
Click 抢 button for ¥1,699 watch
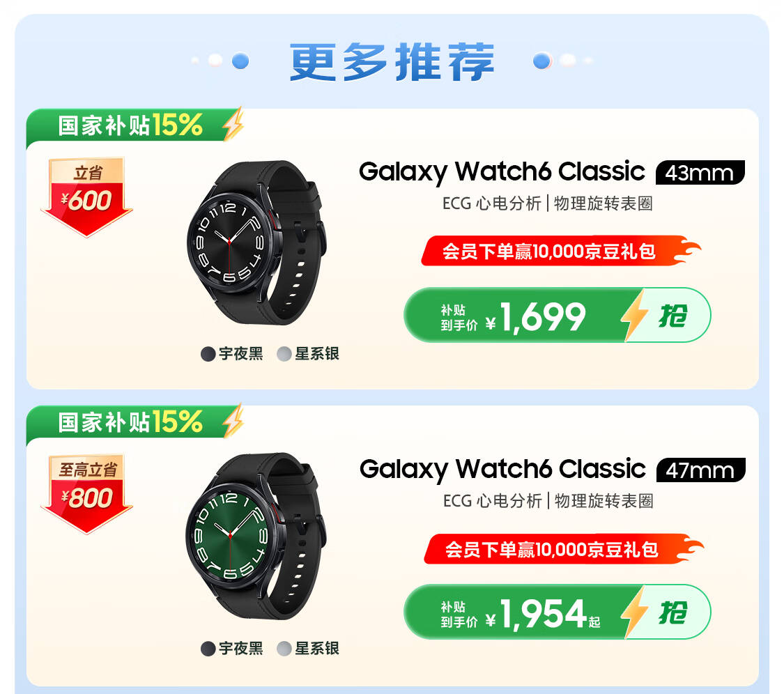pyautogui.click(x=673, y=316)
